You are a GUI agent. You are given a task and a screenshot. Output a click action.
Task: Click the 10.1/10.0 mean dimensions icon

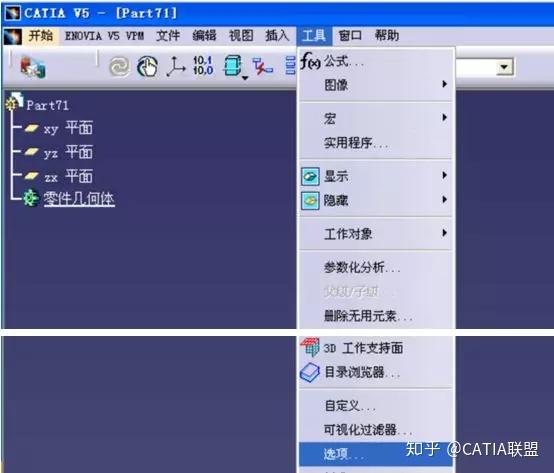coord(203,66)
